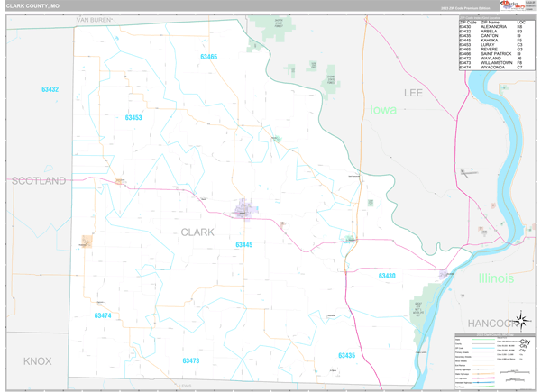Viewport: 541px width, 392px height.
Task: Select ZIP code 63453 label
Action: point(133,118)
